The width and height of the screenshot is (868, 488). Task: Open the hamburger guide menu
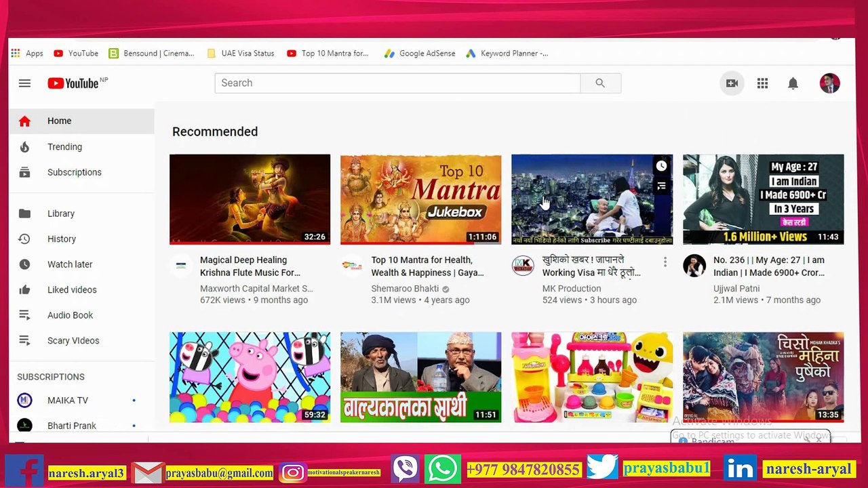click(x=24, y=83)
